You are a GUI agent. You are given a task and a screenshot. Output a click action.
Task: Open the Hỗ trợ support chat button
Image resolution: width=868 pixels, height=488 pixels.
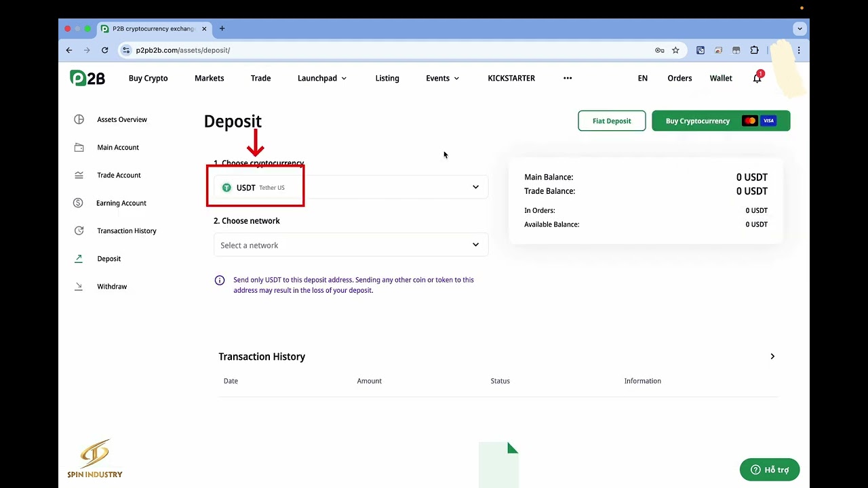coord(770,470)
